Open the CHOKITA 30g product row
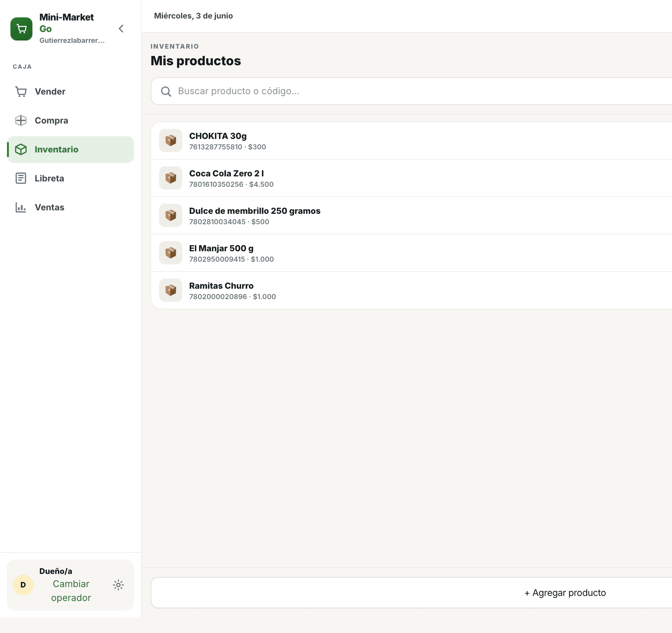The image size is (672, 633). (411, 140)
